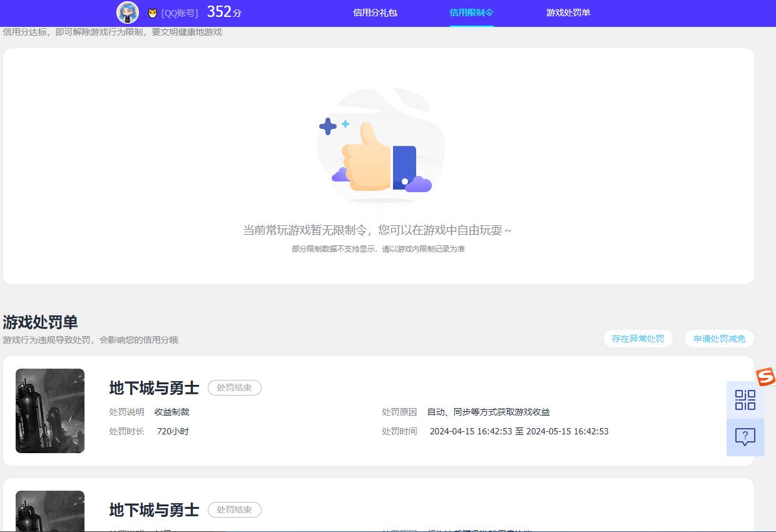Click the first penalty game thumbnail image

point(50,411)
